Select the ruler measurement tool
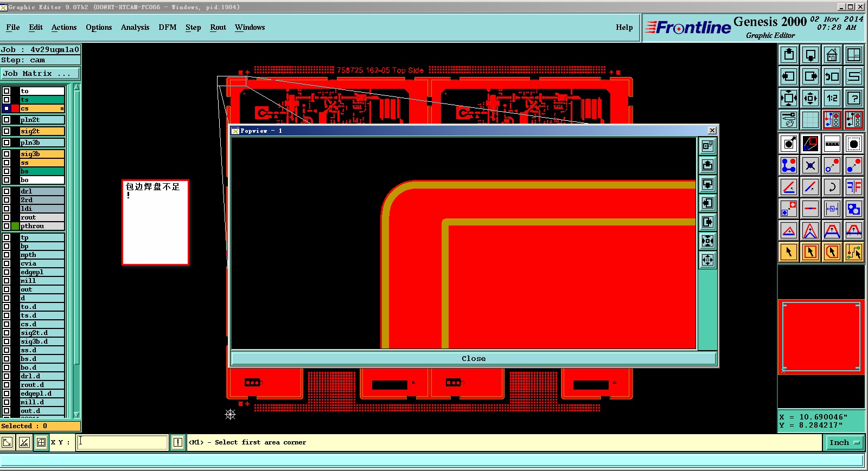The height and width of the screenshot is (471, 868). point(832,144)
